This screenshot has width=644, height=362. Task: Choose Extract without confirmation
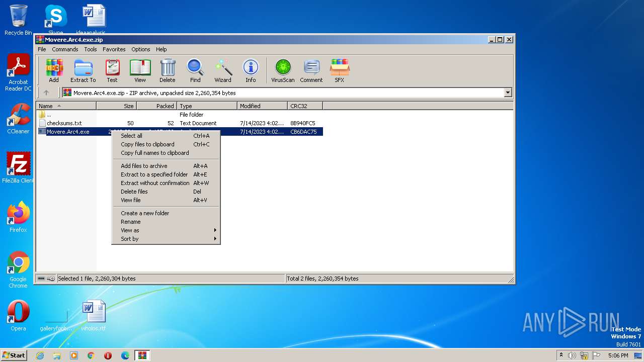[x=166, y=183]
